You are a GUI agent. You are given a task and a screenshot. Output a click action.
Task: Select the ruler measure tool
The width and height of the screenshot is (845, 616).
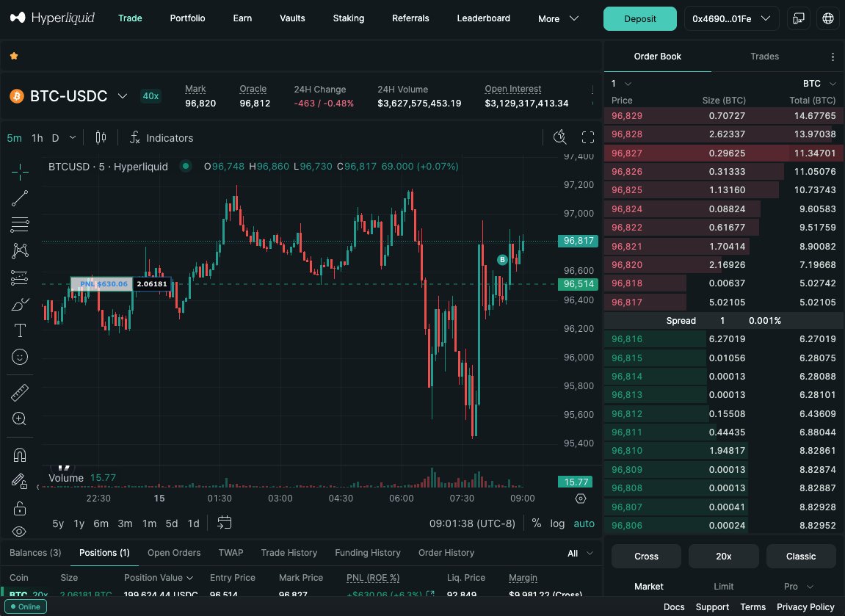(x=20, y=392)
